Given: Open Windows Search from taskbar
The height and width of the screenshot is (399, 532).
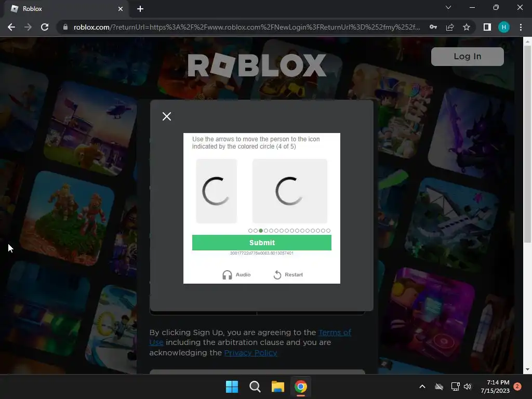Looking at the screenshot, I should pos(255,387).
